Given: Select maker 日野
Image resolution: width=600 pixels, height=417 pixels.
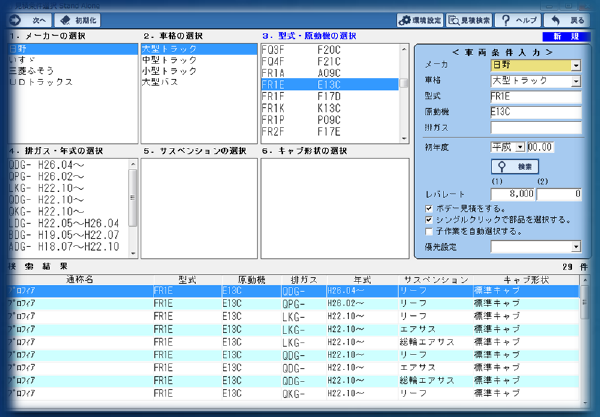Looking at the screenshot, I should [73, 49].
